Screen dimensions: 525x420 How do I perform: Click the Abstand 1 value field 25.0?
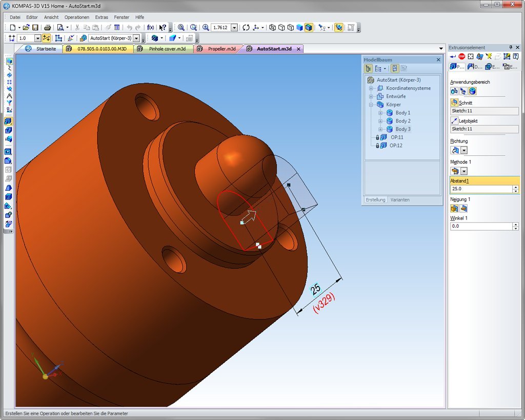click(481, 189)
